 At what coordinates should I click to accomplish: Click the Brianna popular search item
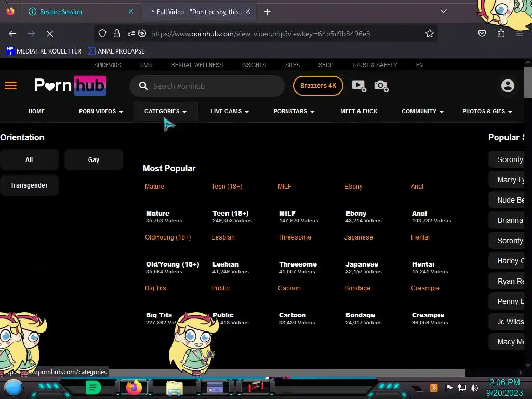click(x=507, y=220)
